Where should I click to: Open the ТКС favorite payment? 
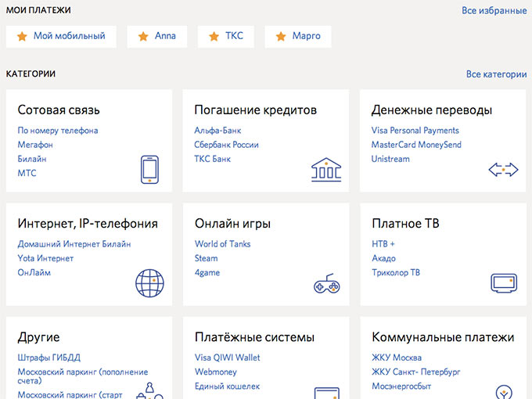point(225,36)
